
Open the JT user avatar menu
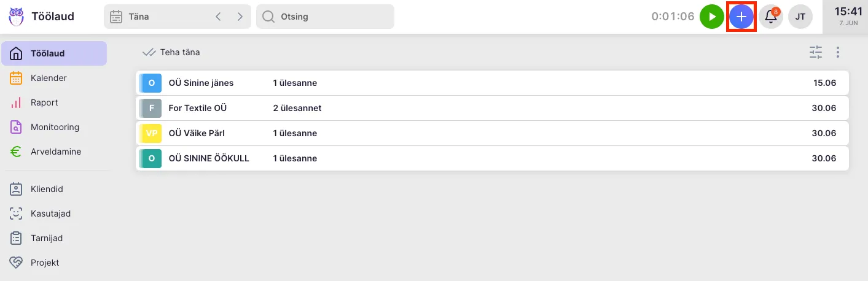(x=800, y=17)
